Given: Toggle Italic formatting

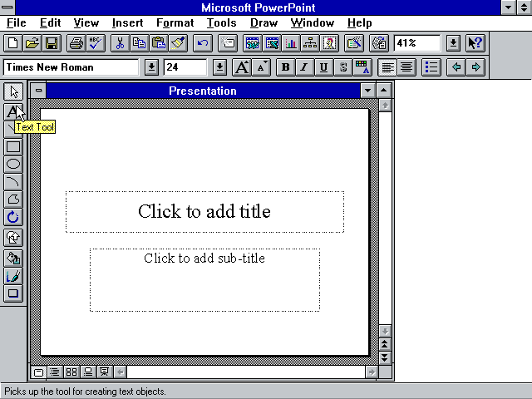Looking at the screenshot, I should tap(305, 67).
